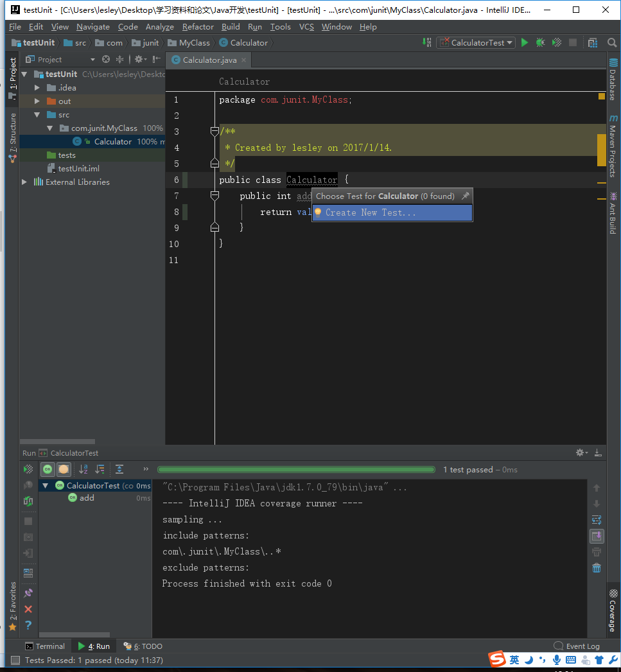This screenshot has width=621, height=672.
Task: Toggle soft wraps in console output
Action: tap(597, 520)
